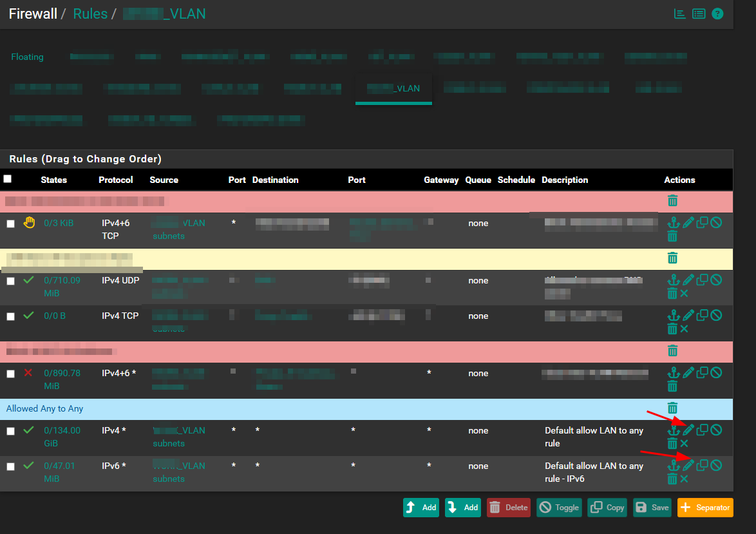Image resolution: width=756 pixels, height=534 pixels.
Task: Click 'Rules (Drag to Change Order)' panel heading
Action: pyautogui.click(x=86, y=158)
